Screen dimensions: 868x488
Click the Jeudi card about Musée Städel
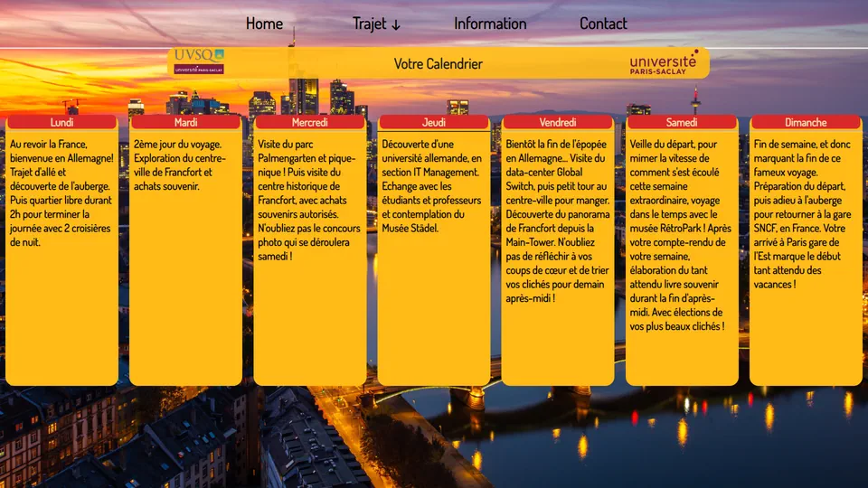point(432,186)
